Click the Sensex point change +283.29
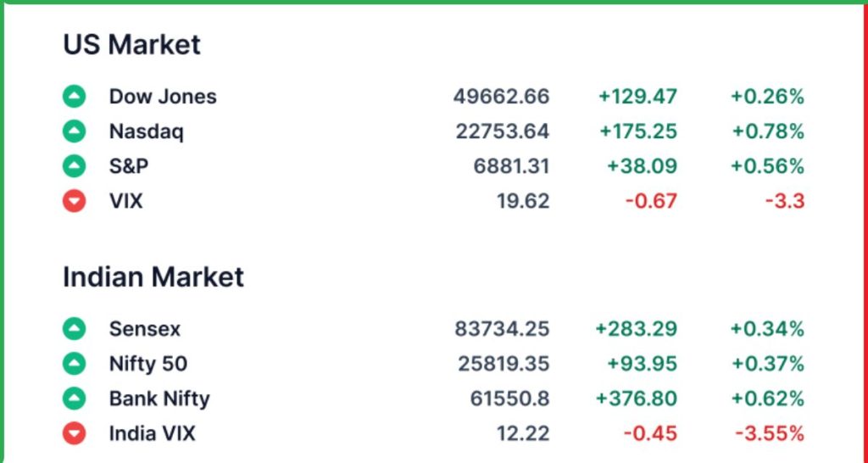This screenshot has width=868, height=463. click(x=637, y=328)
